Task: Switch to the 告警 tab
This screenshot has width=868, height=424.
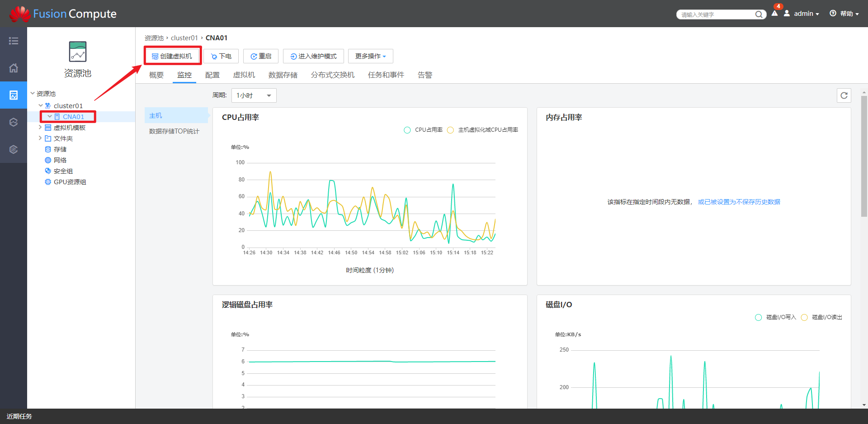Action: [x=425, y=75]
